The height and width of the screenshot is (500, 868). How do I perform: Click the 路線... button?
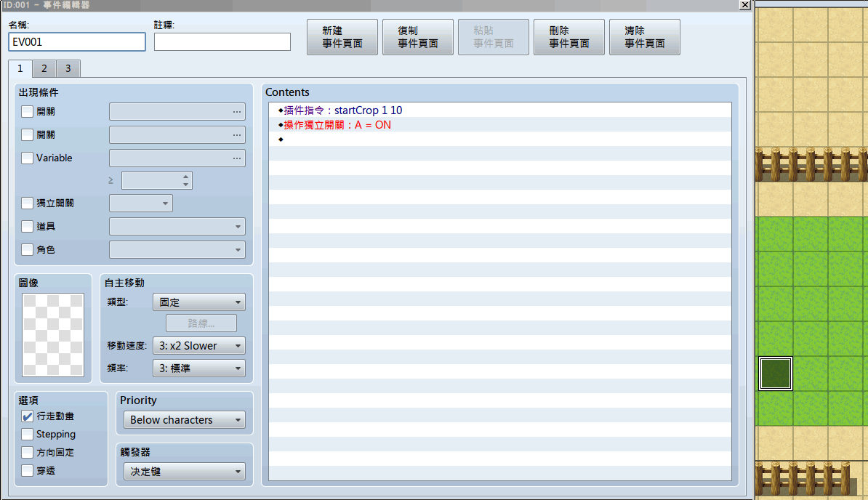point(201,323)
